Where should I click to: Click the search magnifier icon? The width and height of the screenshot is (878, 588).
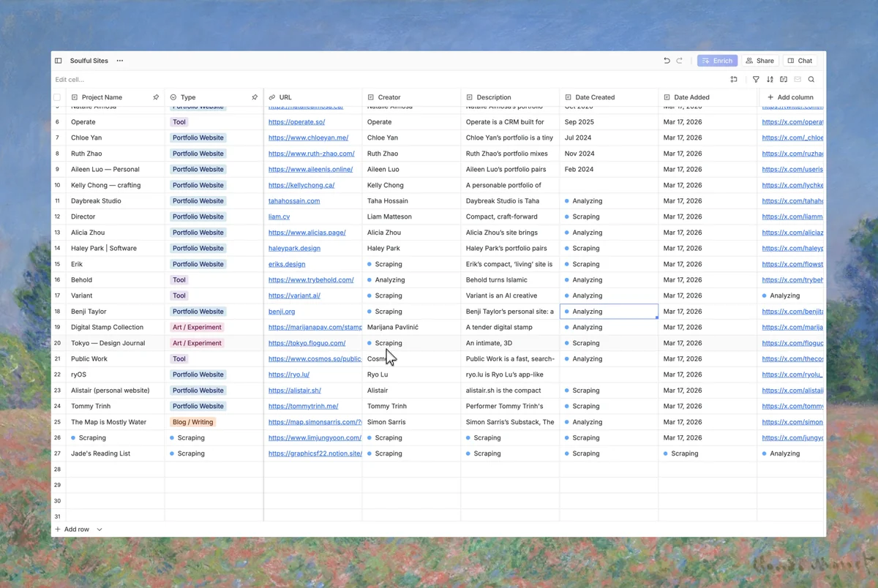pyautogui.click(x=811, y=80)
